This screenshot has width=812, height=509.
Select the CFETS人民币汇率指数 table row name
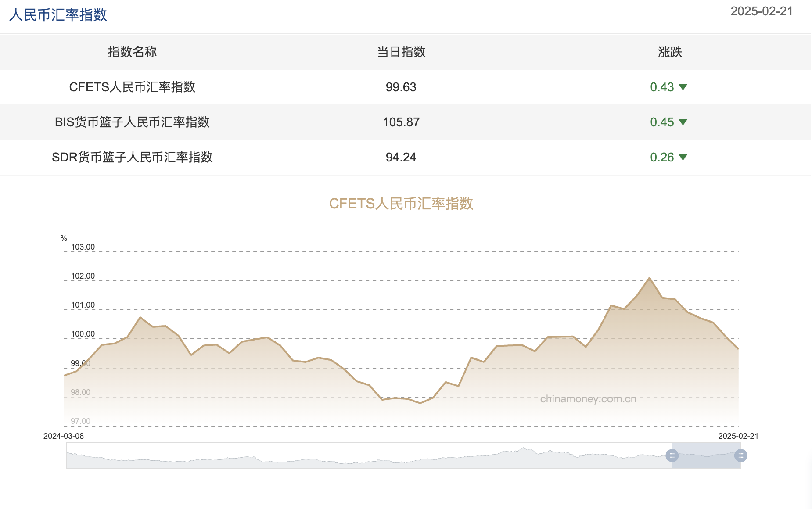pyautogui.click(x=132, y=87)
